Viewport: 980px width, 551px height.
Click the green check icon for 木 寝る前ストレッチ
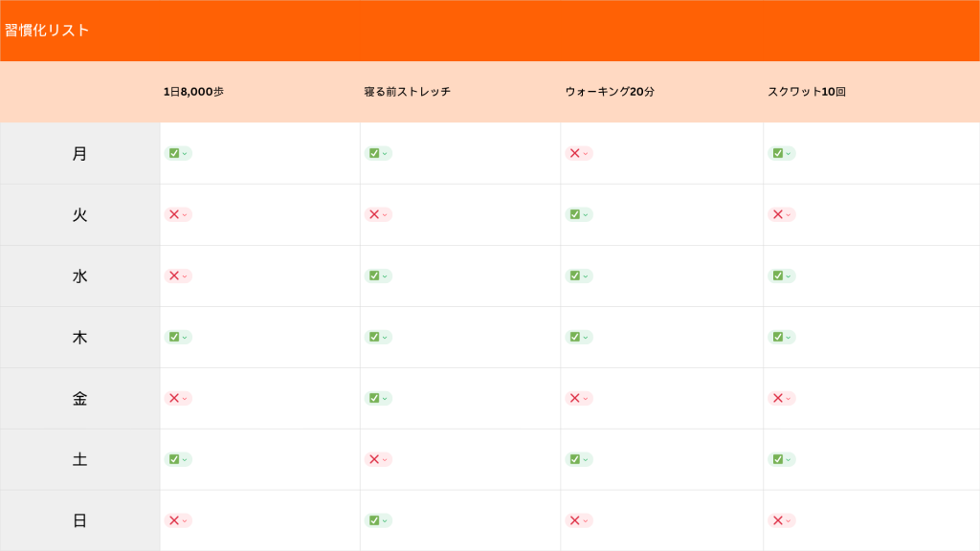tap(373, 337)
